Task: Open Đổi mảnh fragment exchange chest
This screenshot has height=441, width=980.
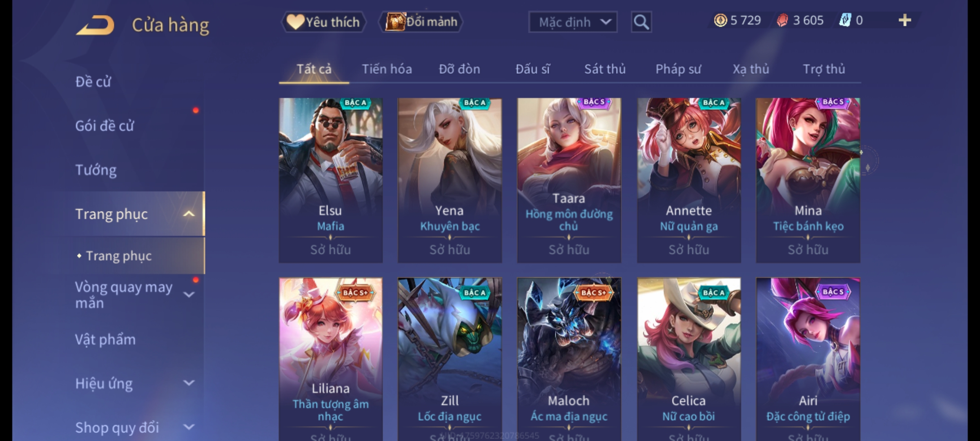Action: pos(421,22)
